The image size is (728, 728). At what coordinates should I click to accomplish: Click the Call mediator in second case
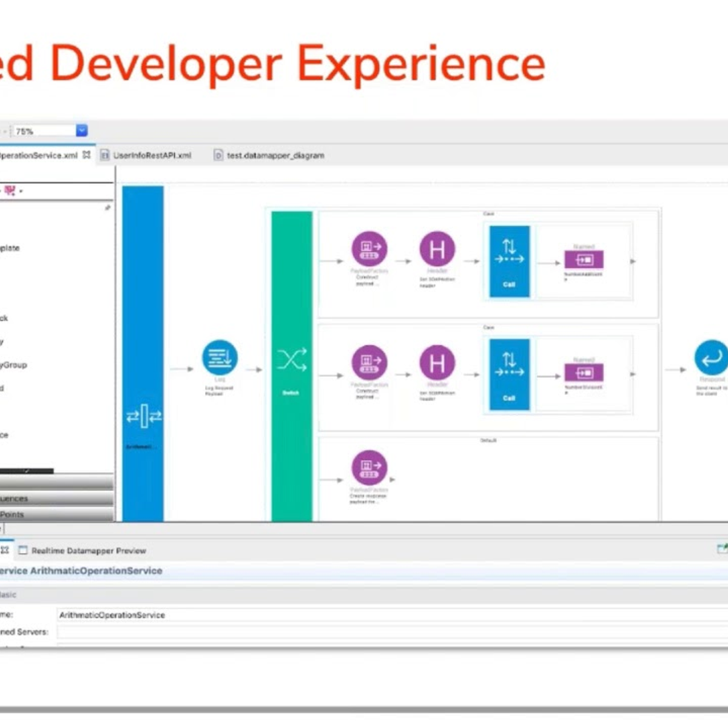[509, 374]
